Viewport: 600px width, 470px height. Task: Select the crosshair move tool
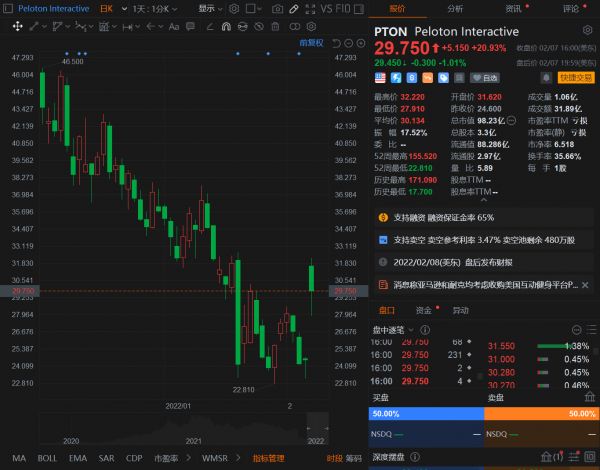coord(18,27)
